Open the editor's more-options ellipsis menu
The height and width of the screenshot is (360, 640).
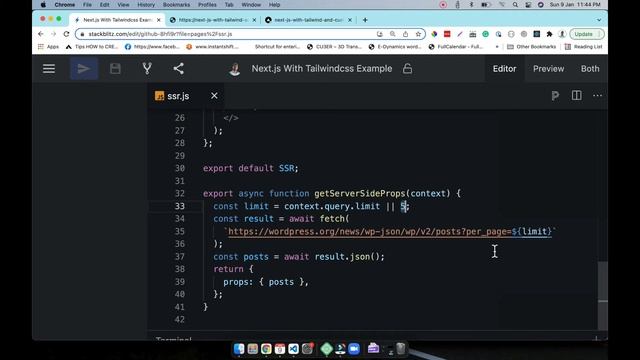[597, 96]
